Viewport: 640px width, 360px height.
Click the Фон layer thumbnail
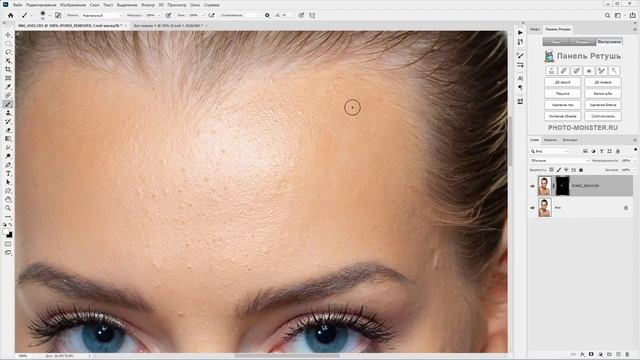545,208
